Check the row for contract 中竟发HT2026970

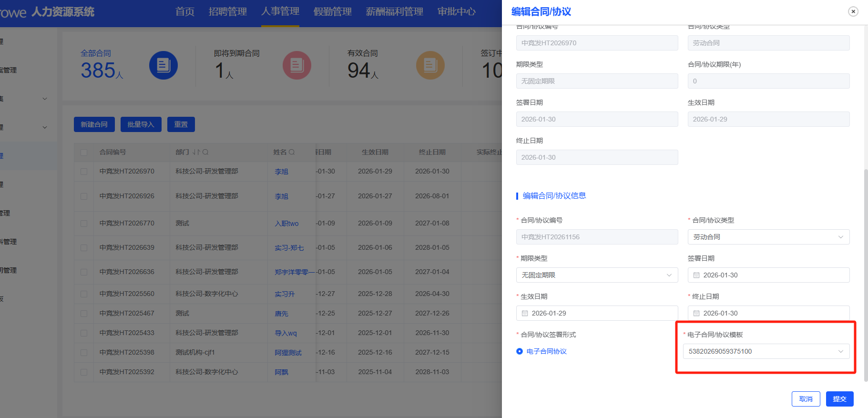[84, 172]
